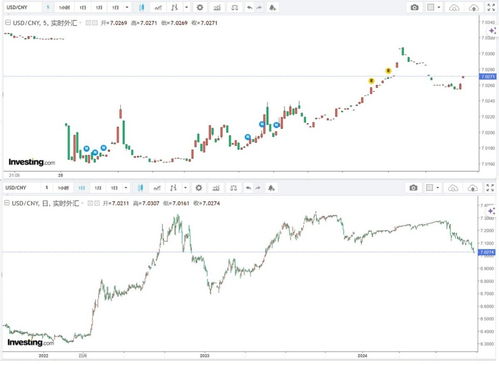Expand indicators dropdown arrow in bottom toolbar
Screen dimensions: 499x365
point(185,188)
